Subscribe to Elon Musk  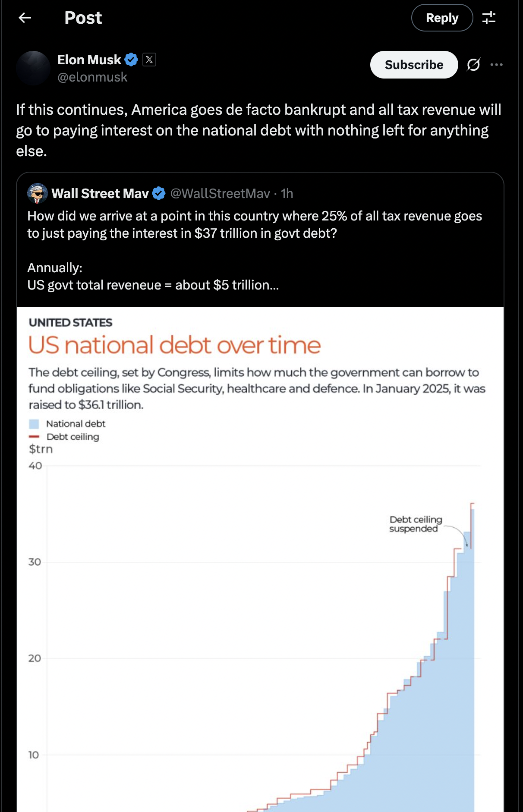tap(414, 65)
